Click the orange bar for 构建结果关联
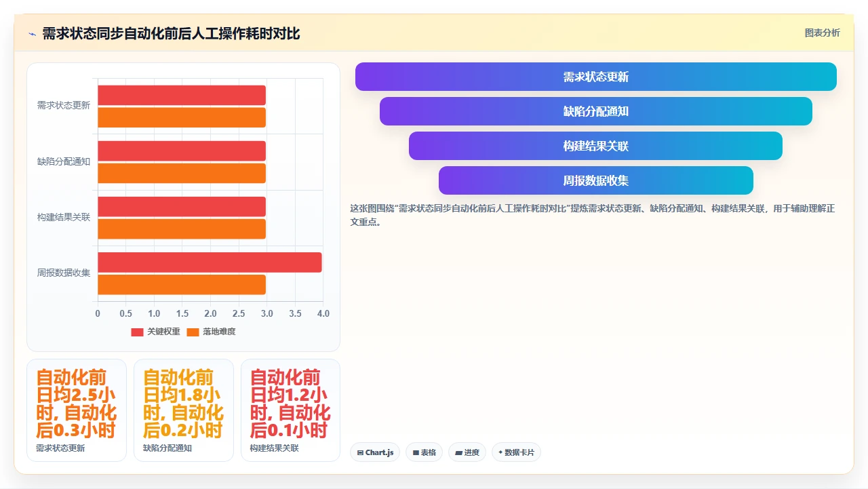868x489 pixels. click(182, 229)
